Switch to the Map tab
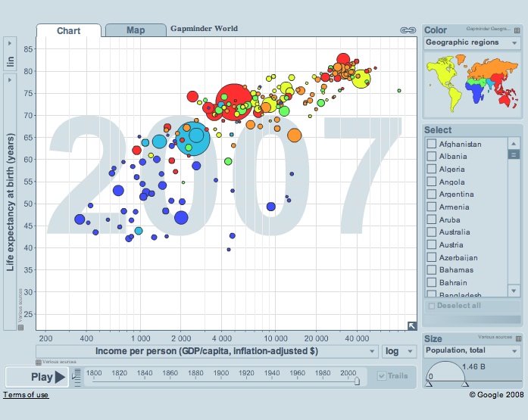 point(136,30)
